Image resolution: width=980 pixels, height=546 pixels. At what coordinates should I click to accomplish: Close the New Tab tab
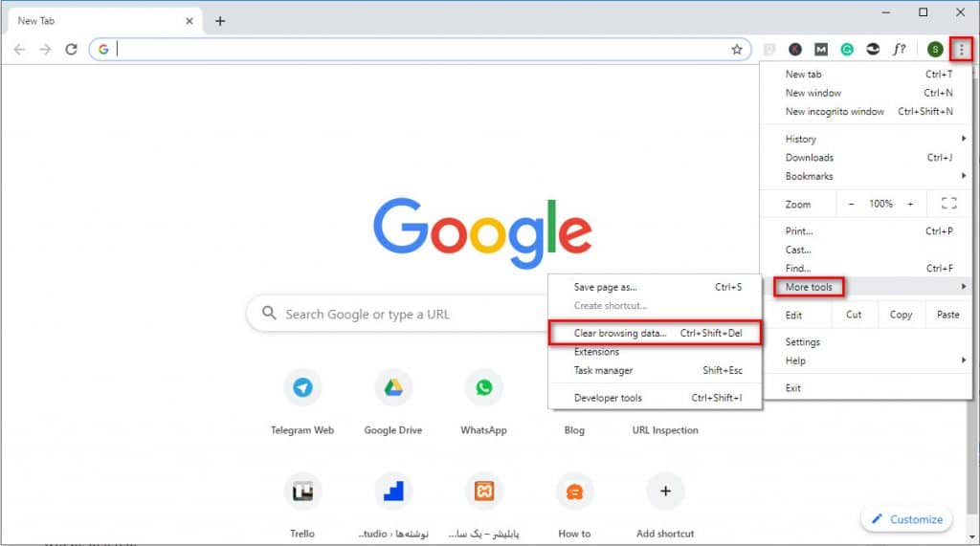[189, 21]
